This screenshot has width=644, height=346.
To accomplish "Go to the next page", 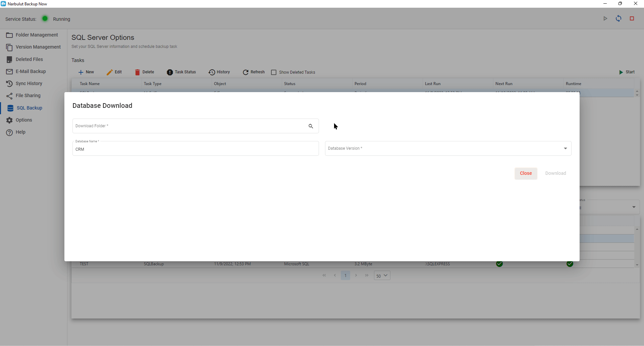I will coord(356,275).
